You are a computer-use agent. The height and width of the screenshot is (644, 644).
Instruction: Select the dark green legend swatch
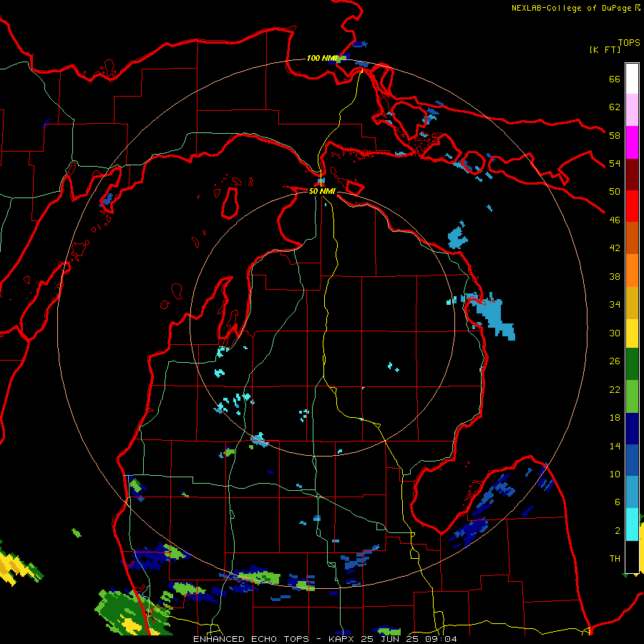click(x=632, y=364)
